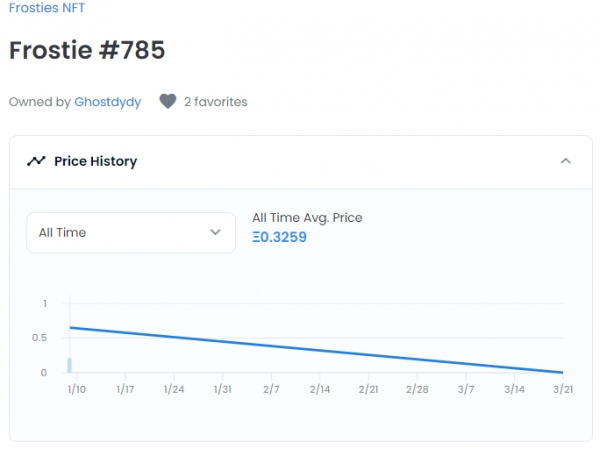
Task: Click the Frostie #785 title
Action: tap(87, 50)
